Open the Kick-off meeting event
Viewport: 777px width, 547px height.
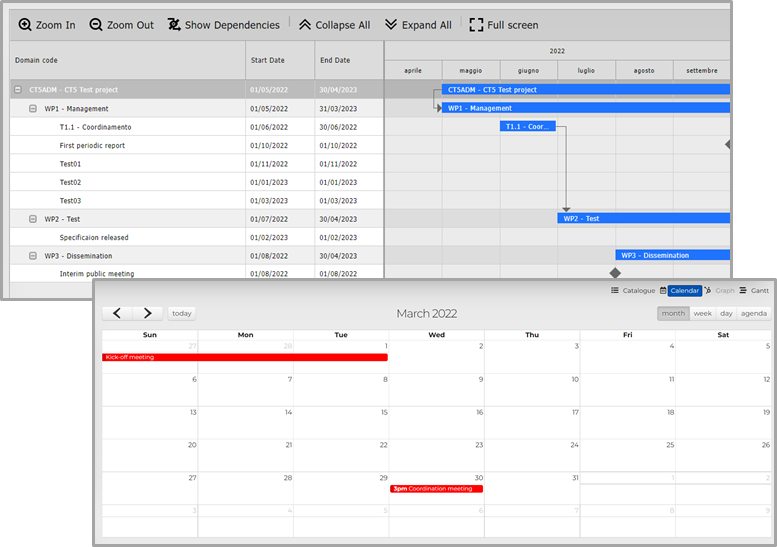click(x=244, y=357)
